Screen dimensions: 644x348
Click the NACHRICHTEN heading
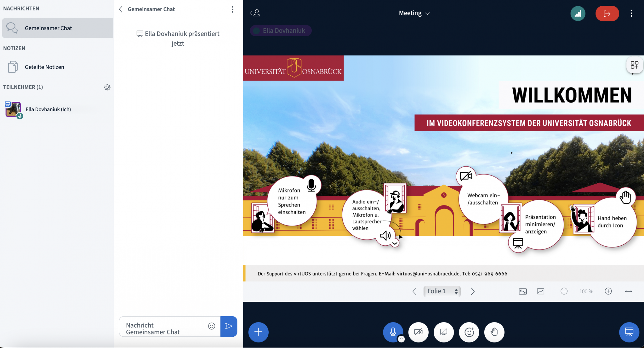[x=21, y=9]
